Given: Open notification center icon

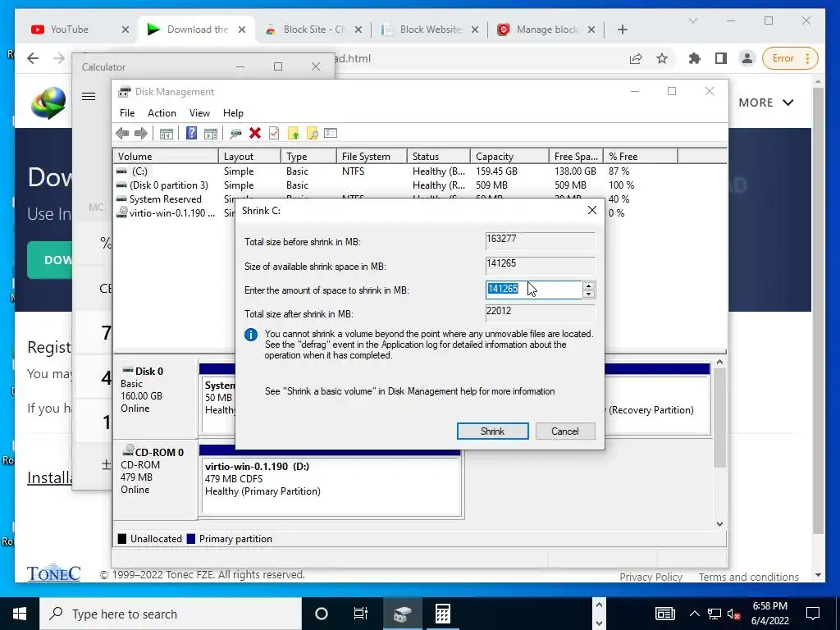Looking at the screenshot, I should pyautogui.click(x=813, y=614).
